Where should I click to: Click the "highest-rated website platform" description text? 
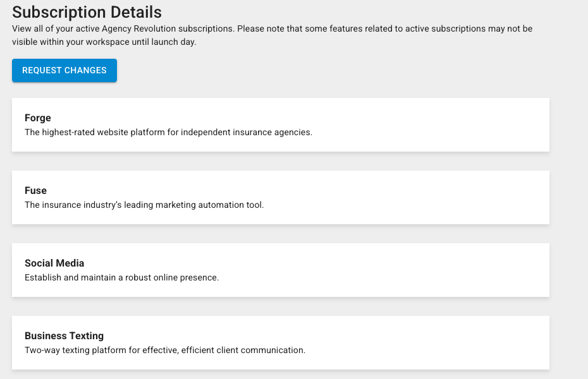tap(168, 133)
